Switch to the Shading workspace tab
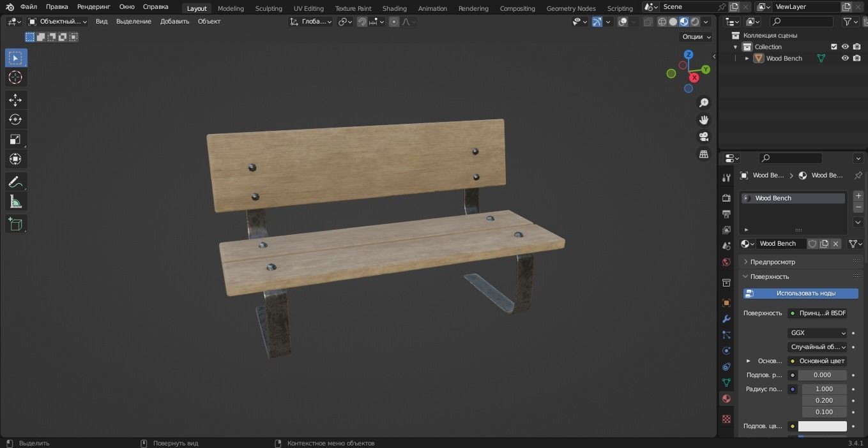Screen dimensions: 868x448 394,8
